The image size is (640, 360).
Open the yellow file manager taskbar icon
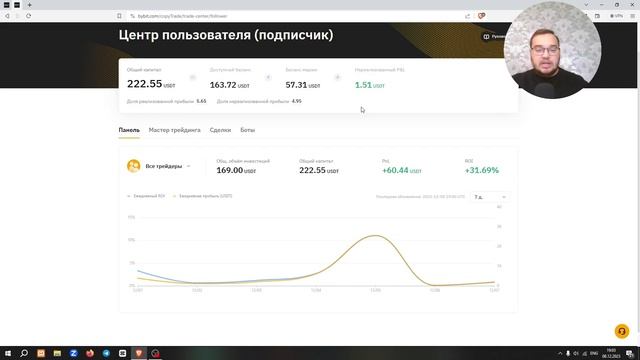point(57,353)
